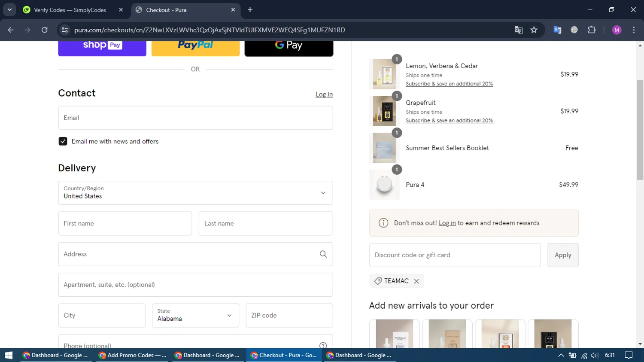Click the page vertical scrollbar thumb

click(640, 130)
